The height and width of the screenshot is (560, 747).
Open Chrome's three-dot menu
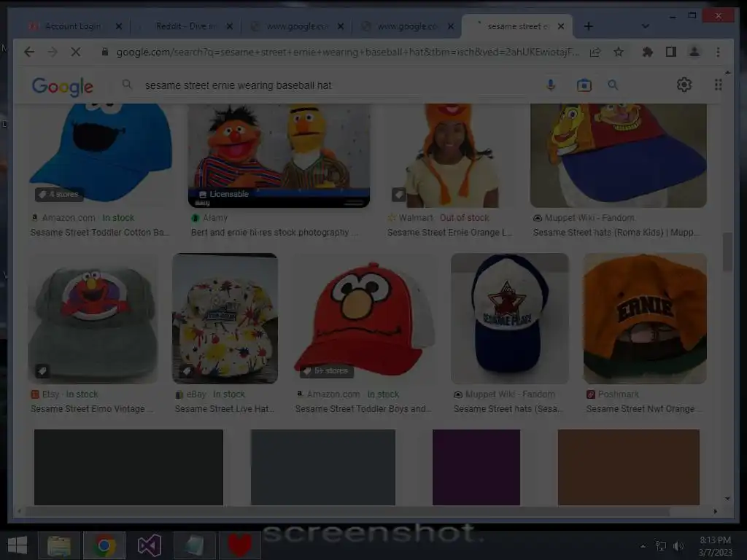(718, 52)
